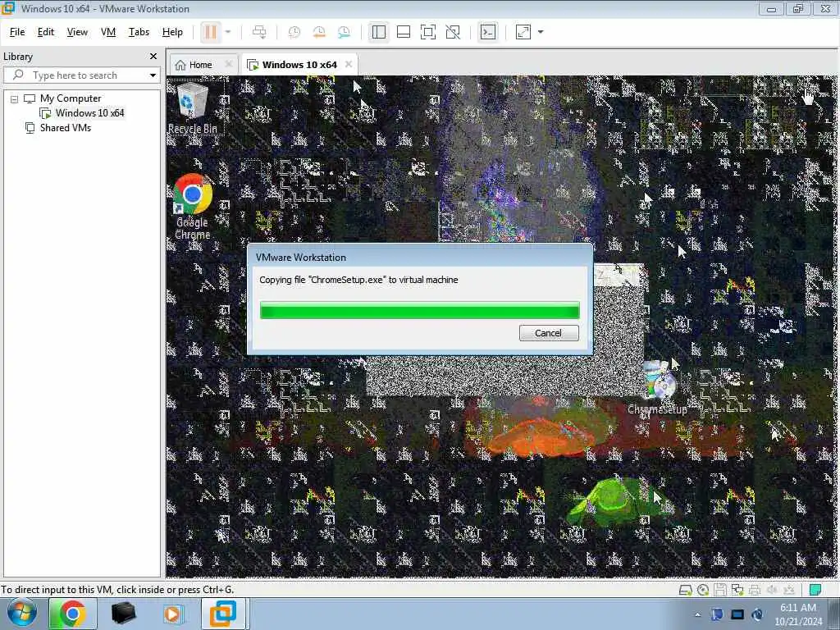Open the Help menu

coord(172,32)
